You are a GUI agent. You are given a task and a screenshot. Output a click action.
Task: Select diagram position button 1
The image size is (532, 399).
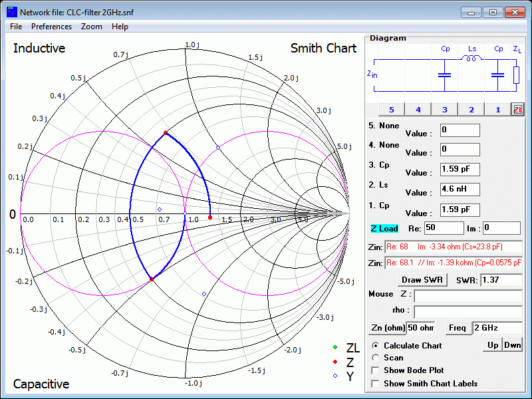tap(497, 110)
